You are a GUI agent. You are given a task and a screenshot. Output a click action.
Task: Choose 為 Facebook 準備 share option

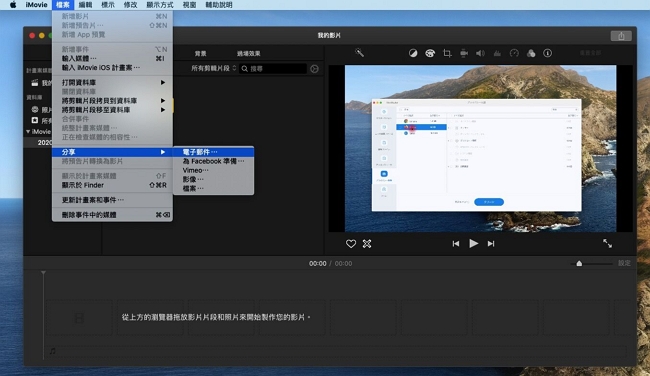[x=213, y=161]
